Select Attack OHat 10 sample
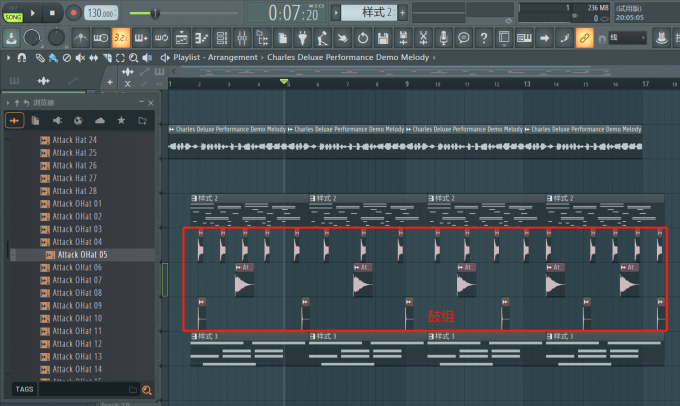 77,318
